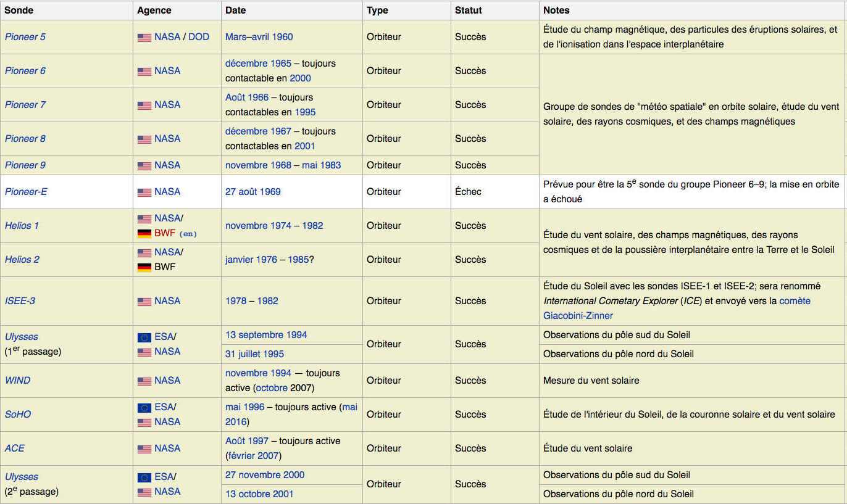The height and width of the screenshot is (504, 847).
Task: Click the US flag in Pioneer 7 row
Action: click(144, 105)
